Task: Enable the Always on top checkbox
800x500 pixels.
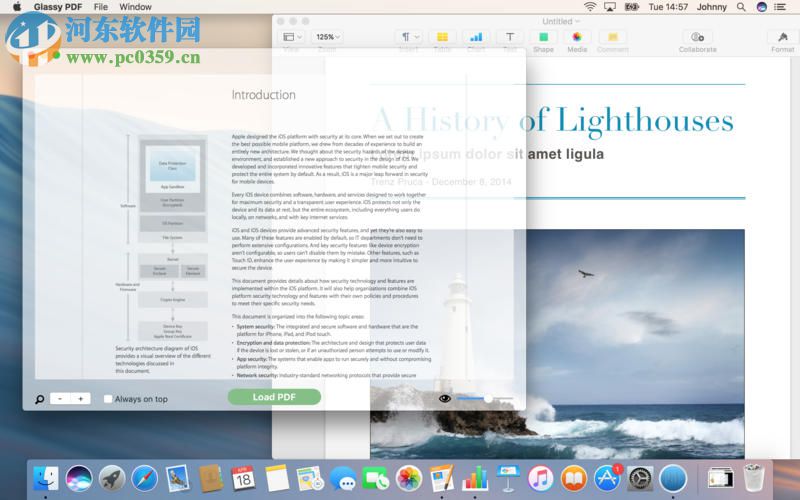Action: click(108, 399)
